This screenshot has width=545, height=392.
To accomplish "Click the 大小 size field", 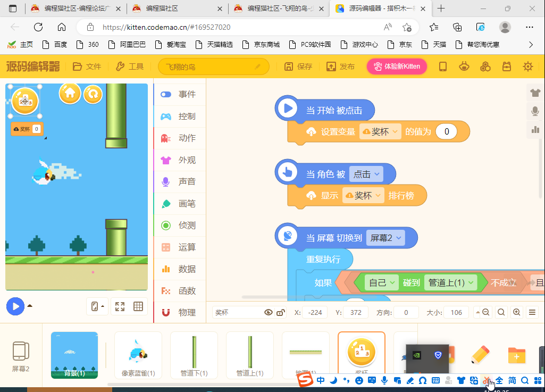I will coord(456,312).
